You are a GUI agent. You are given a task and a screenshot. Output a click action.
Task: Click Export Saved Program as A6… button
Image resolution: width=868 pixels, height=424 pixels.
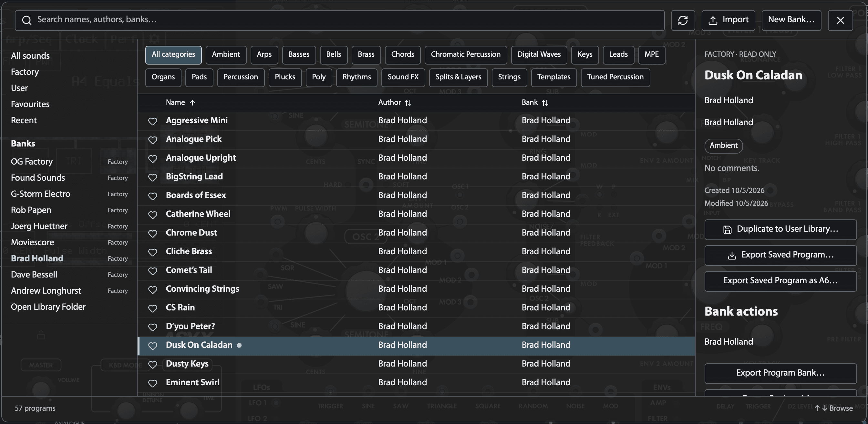point(780,281)
